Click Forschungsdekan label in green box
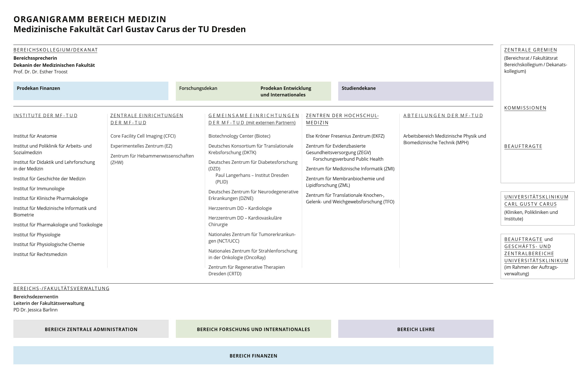 tap(198, 88)
